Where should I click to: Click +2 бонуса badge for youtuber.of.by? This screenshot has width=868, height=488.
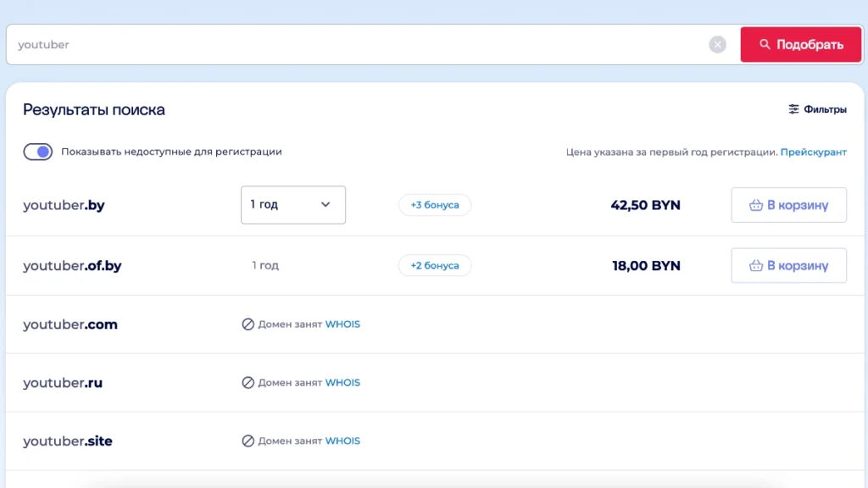[x=435, y=265]
